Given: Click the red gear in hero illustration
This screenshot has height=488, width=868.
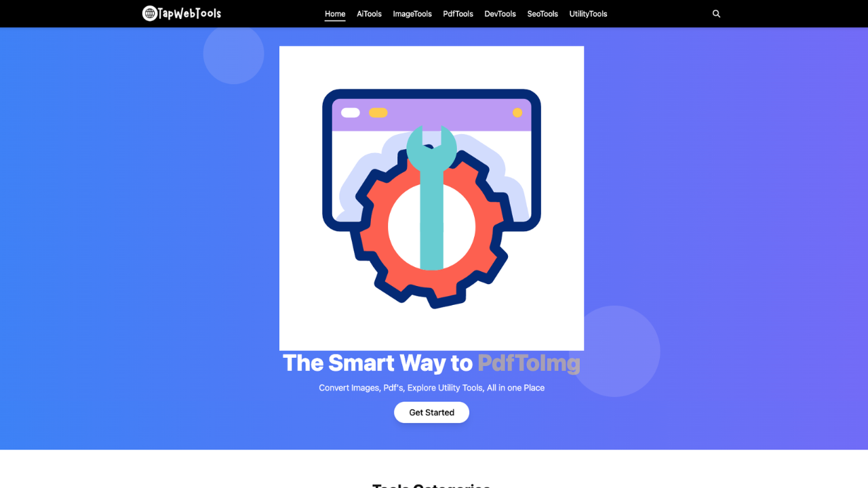Looking at the screenshot, I should point(431,228).
